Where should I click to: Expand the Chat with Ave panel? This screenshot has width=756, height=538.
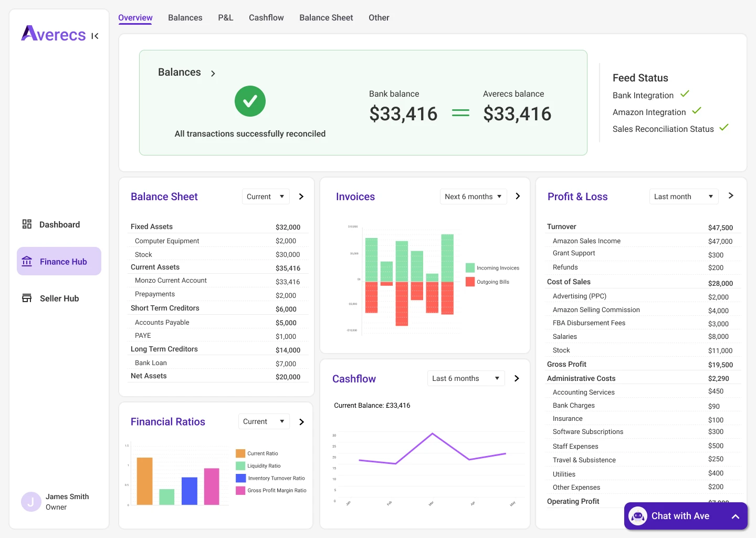pyautogui.click(x=736, y=516)
